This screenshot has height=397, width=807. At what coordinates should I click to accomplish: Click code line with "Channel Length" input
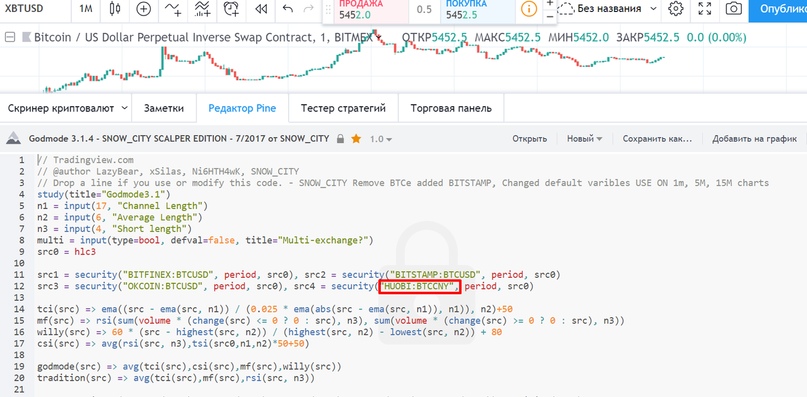pos(122,206)
